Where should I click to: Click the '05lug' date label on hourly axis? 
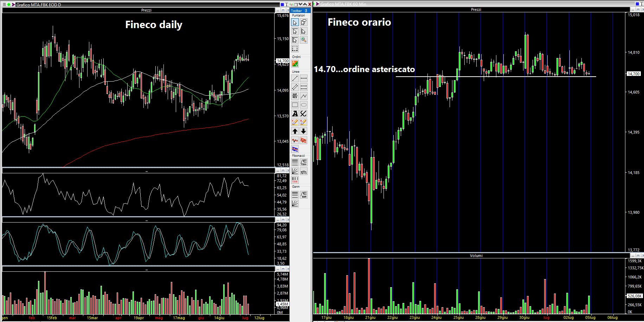[x=590, y=317]
